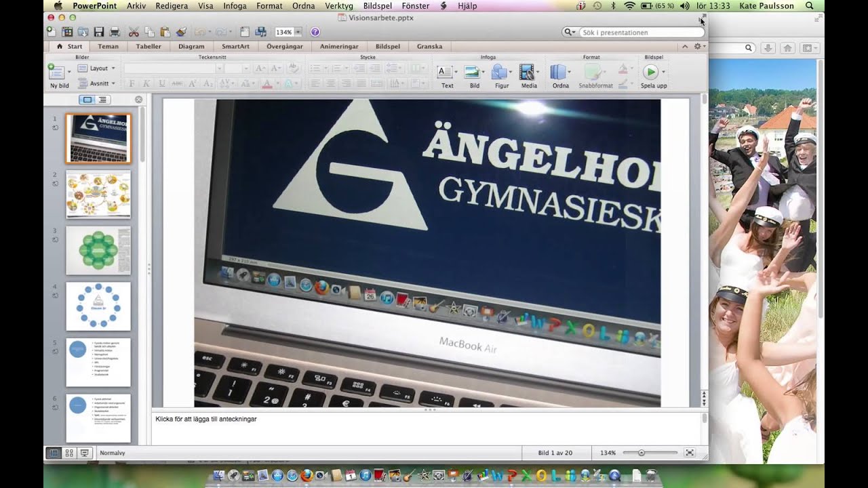Open the Ny bild dropdown arrow

(68, 72)
